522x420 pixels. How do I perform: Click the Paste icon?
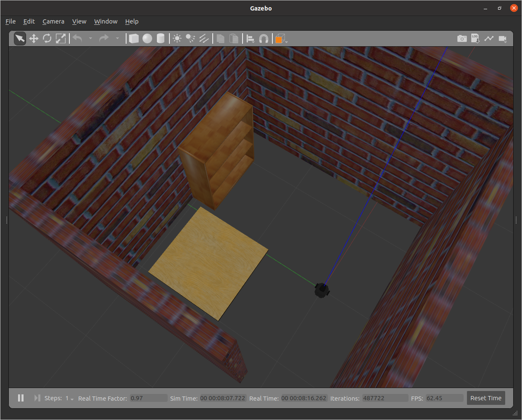[x=234, y=39]
